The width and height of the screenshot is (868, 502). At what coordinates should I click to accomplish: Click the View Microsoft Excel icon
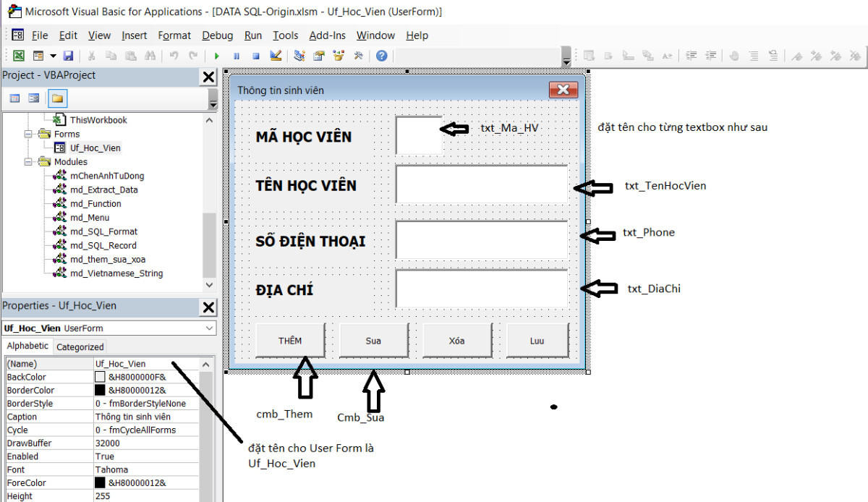pyautogui.click(x=17, y=56)
